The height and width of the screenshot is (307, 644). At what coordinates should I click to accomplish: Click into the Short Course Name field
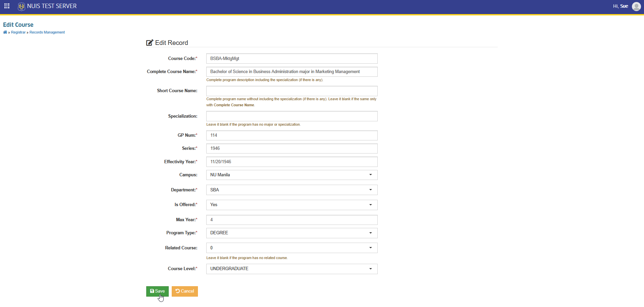point(292,91)
